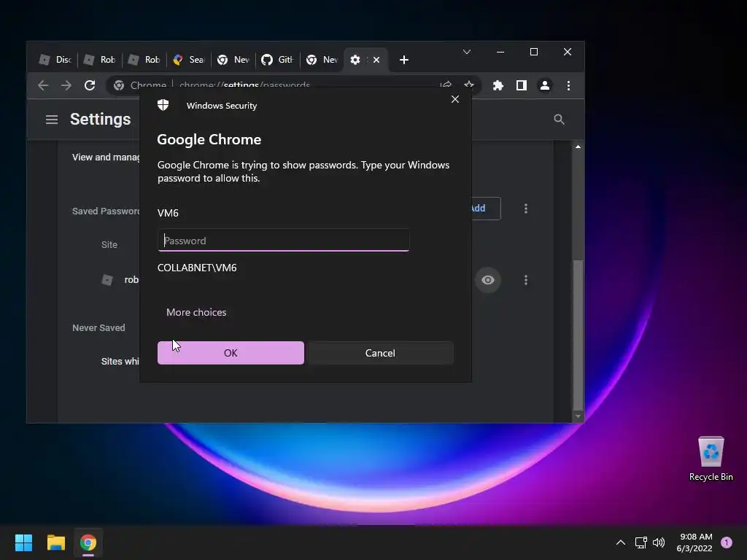Open notification badge in taskbar
Image resolution: width=747 pixels, height=560 pixels.
pyautogui.click(x=727, y=542)
